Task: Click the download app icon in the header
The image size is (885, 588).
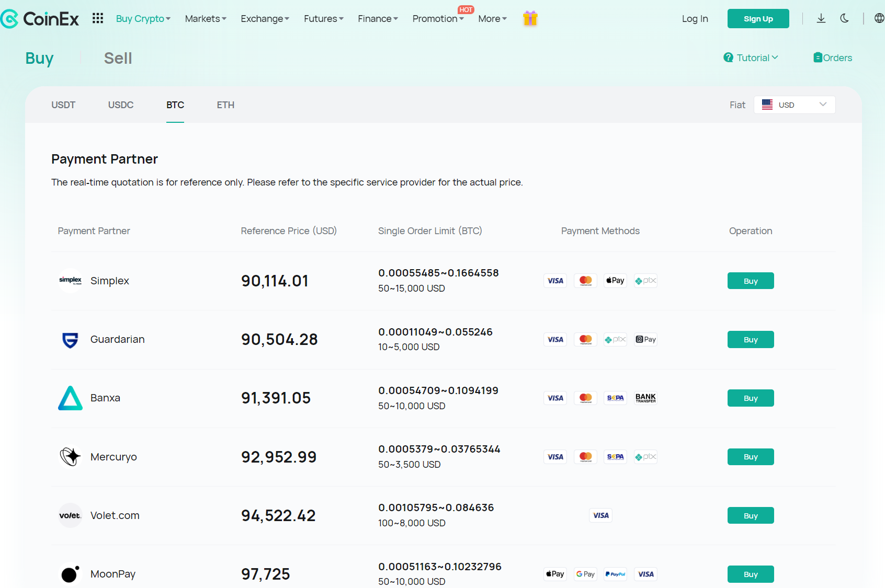Action: coord(821,18)
